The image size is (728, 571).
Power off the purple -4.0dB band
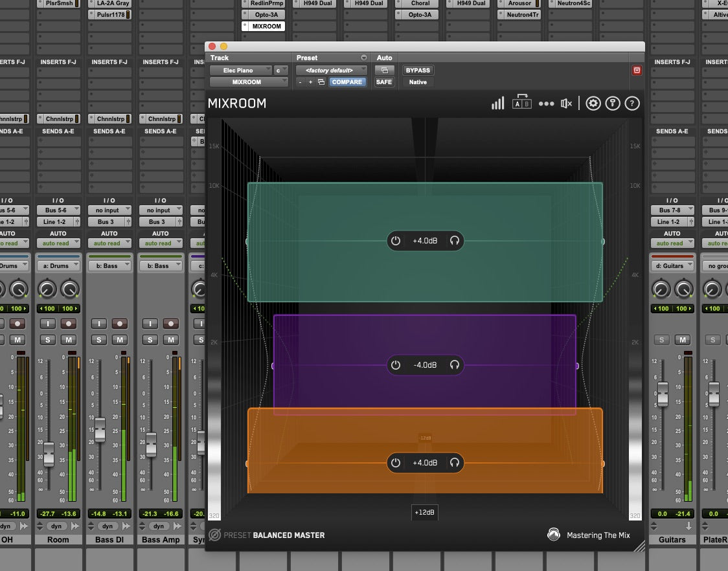tap(396, 365)
